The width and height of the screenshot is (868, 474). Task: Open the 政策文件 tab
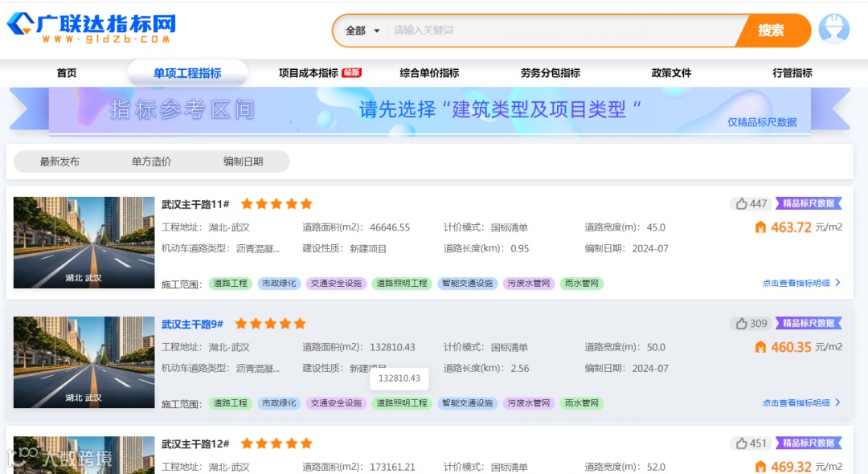(671, 73)
